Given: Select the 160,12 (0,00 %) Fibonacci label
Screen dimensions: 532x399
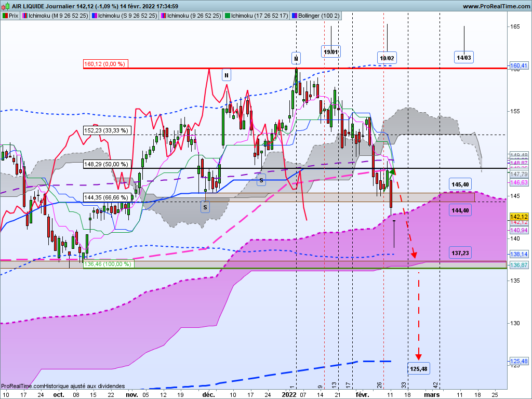Looking at the screenshot, I should point(106,64).
